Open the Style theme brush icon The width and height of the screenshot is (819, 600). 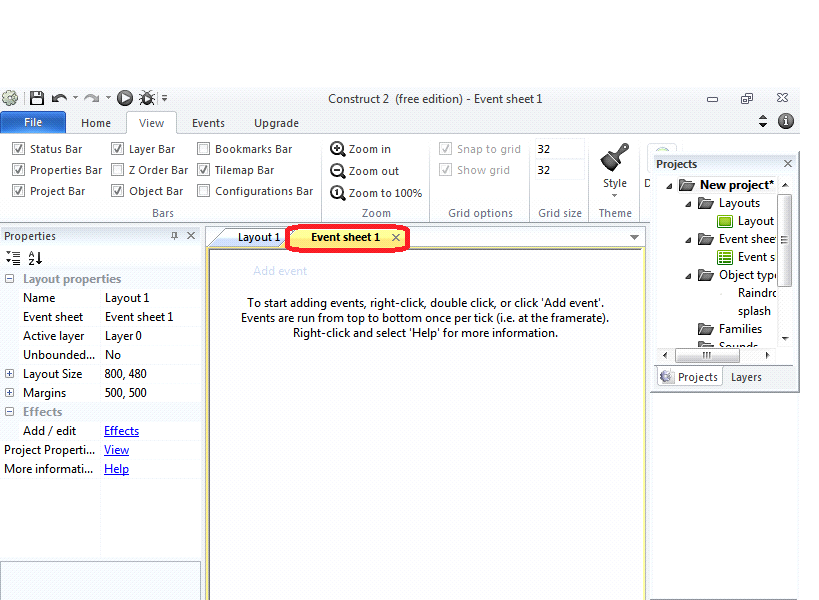click(x=615, y=157)
